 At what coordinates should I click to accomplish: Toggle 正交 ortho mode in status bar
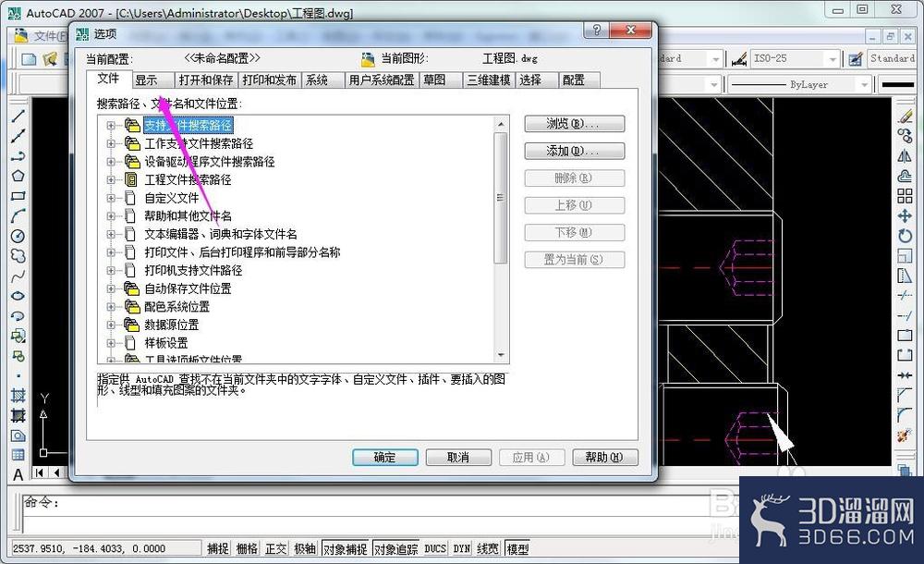coord(275,548)
